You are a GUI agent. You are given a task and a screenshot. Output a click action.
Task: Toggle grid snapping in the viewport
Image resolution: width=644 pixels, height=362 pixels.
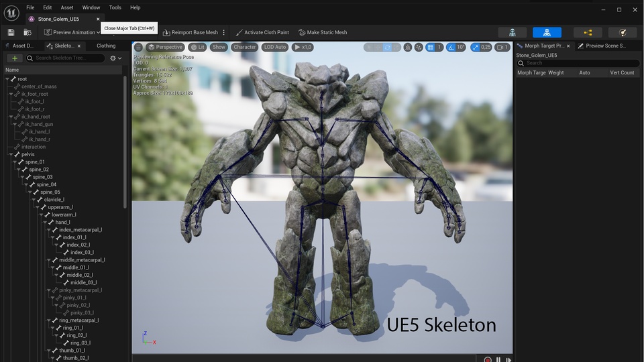pyautogui.click(x=431, y=47)
